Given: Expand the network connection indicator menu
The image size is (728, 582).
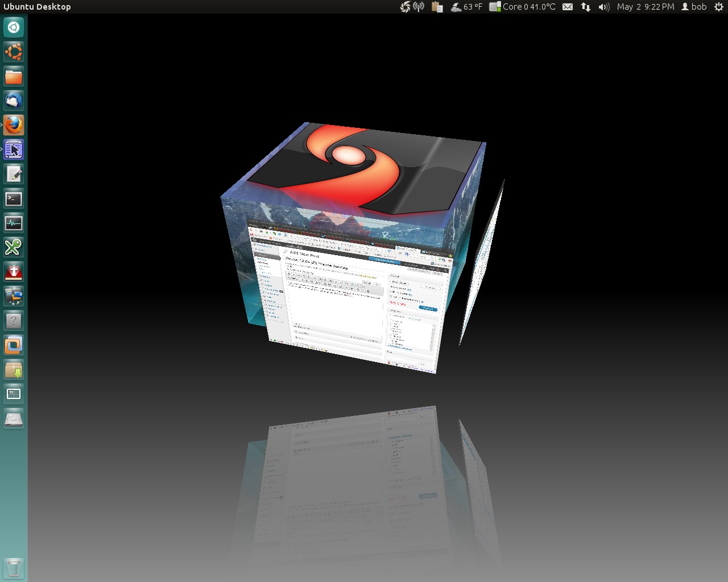Looking at the screenshot, I should pyautogui.click(x=585, y=7).
